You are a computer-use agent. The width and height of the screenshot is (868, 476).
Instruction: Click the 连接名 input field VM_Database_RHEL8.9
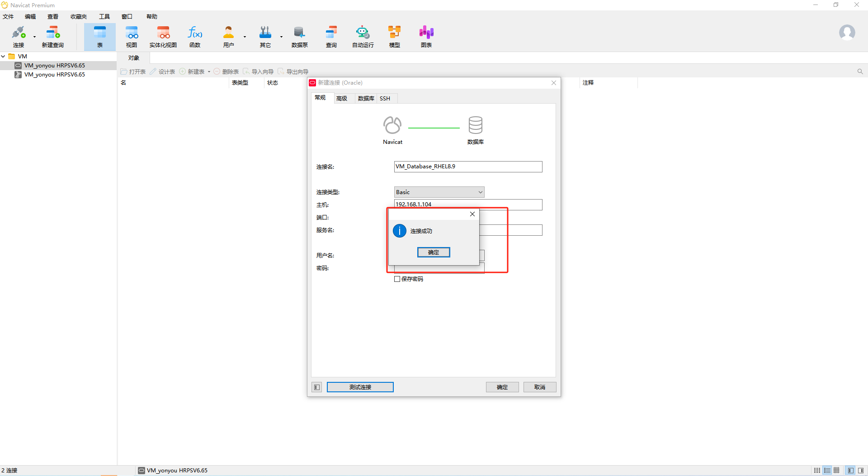[x=468, y=167]
